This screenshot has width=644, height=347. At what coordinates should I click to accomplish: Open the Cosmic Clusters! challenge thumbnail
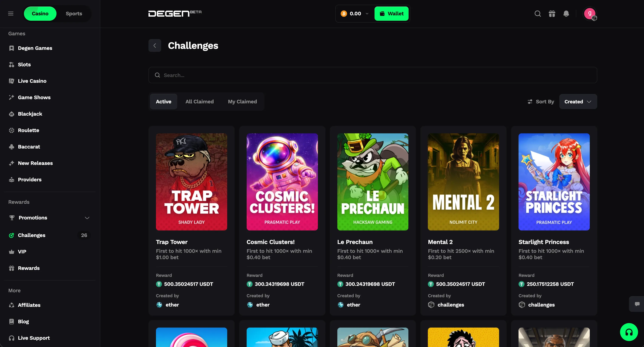pyautogui.click(x=282, y=182)
